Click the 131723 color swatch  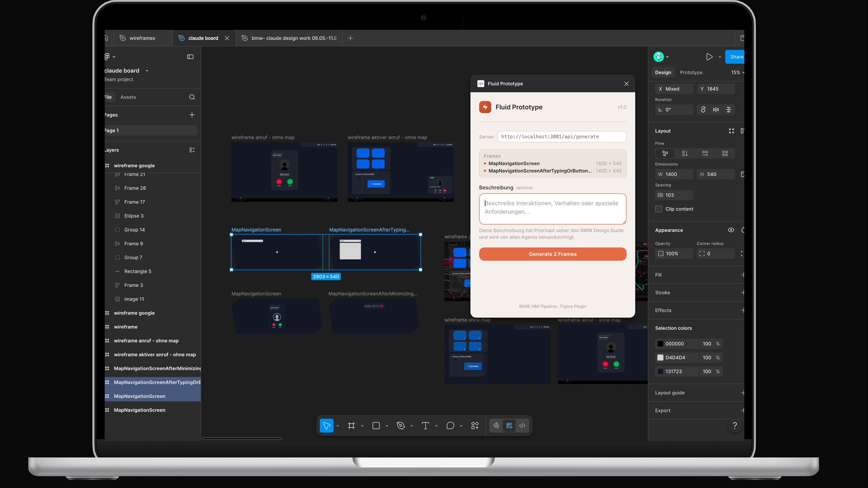point(660,372)
